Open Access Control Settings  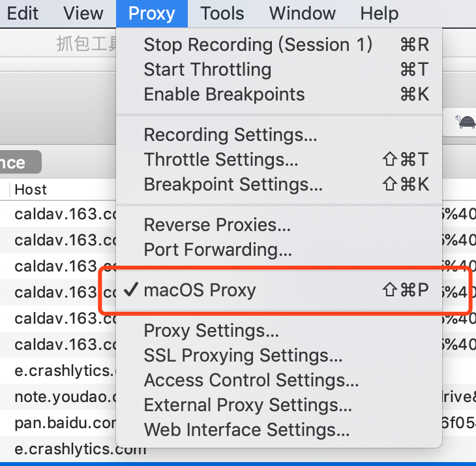point(279,380)
